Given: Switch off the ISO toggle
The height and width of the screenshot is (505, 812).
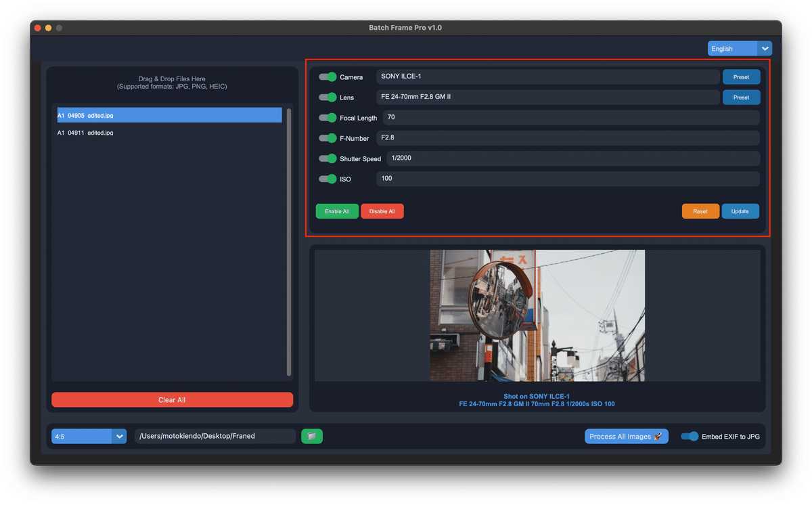Looking at the screenshot, I should 328,178.
